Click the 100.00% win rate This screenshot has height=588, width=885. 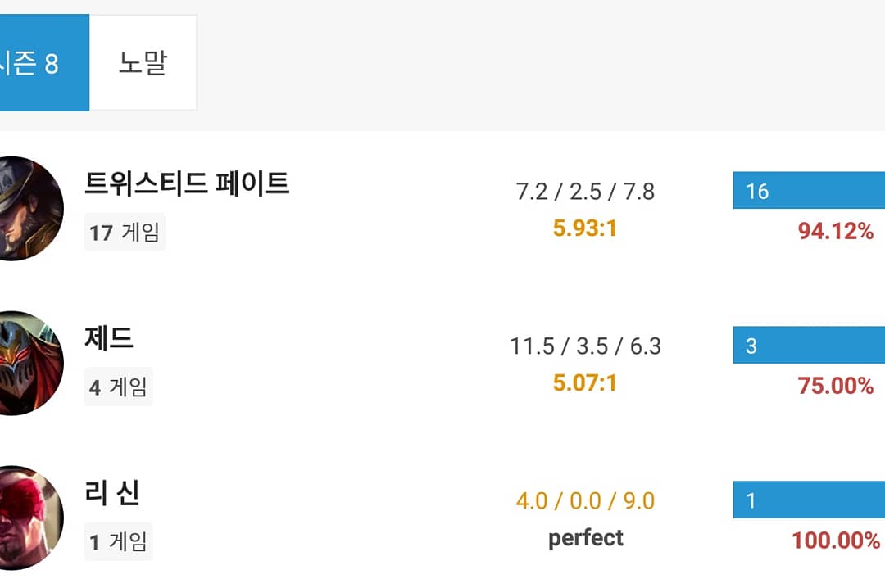coord(836,541)
